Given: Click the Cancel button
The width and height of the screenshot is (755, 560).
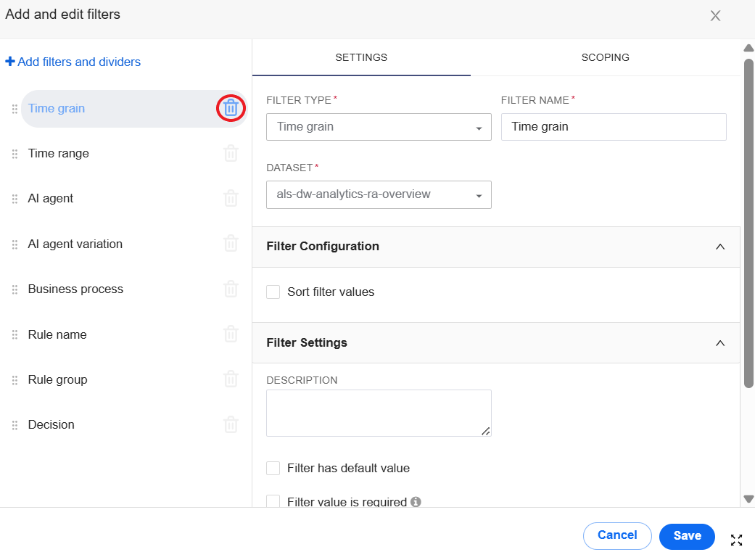Looking at the screenshot, I should (617, 535).
